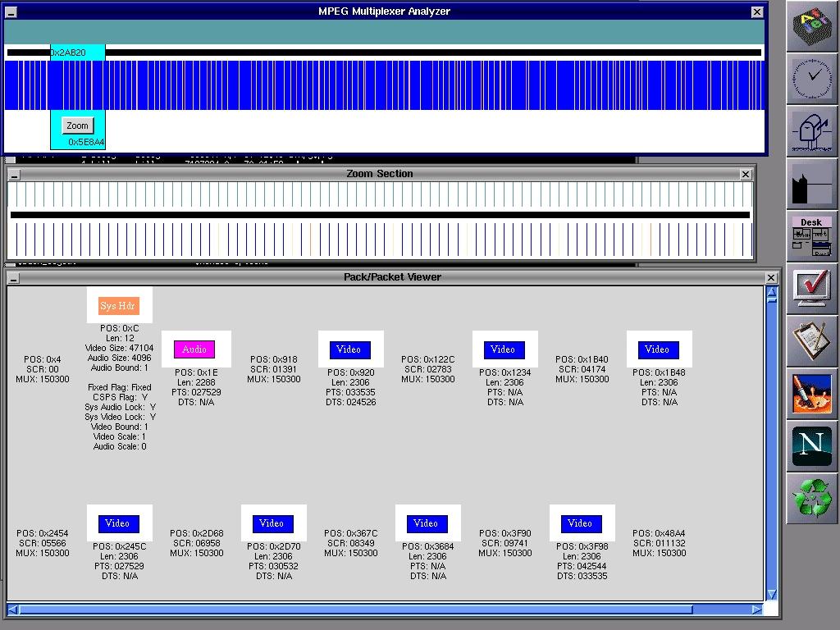840x630 pixels.
Task: Select the magenta Audio packet block
Action: (x=194, y=349)
